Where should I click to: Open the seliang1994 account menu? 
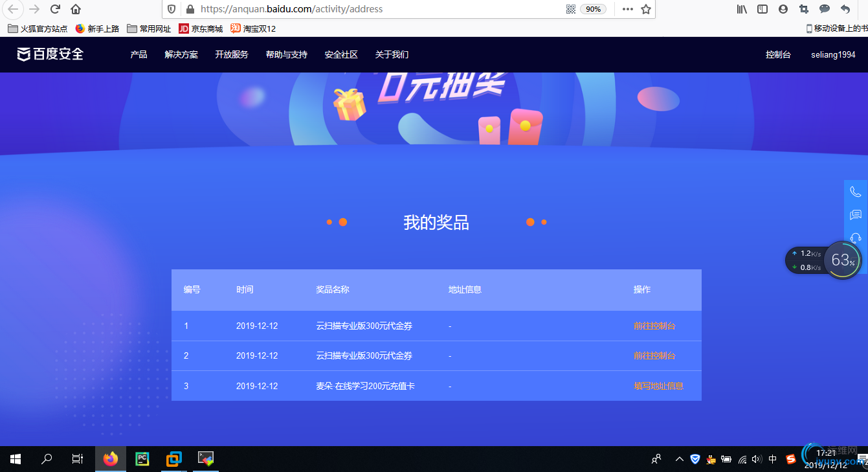pos(833,54)
